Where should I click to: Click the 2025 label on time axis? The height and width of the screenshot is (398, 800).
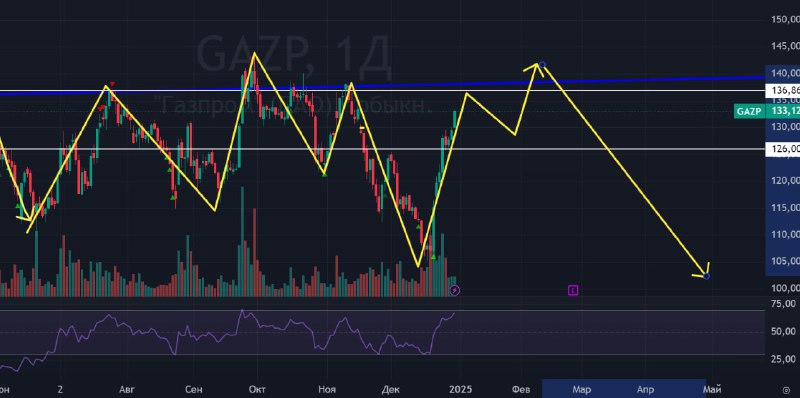461,389
